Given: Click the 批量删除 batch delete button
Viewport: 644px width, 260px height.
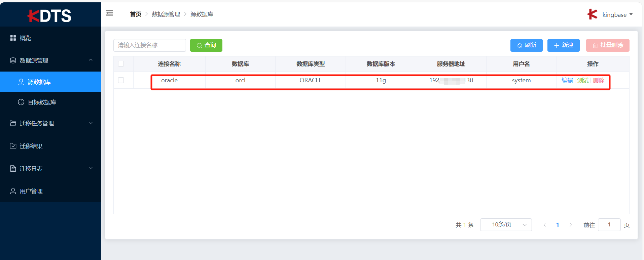Looking at the screenshot, I should click(x=608, y=45).
